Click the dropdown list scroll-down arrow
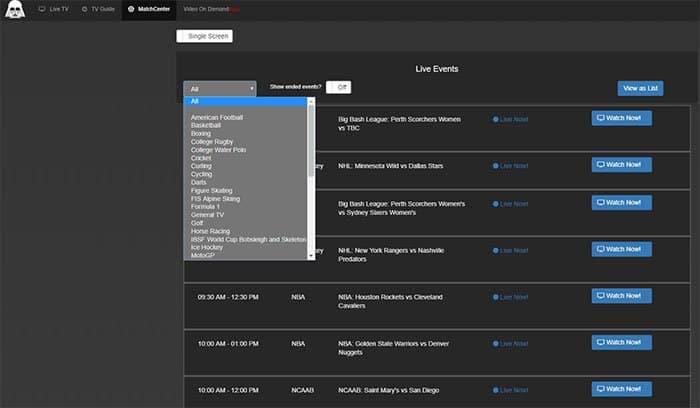 coord(311,256)
